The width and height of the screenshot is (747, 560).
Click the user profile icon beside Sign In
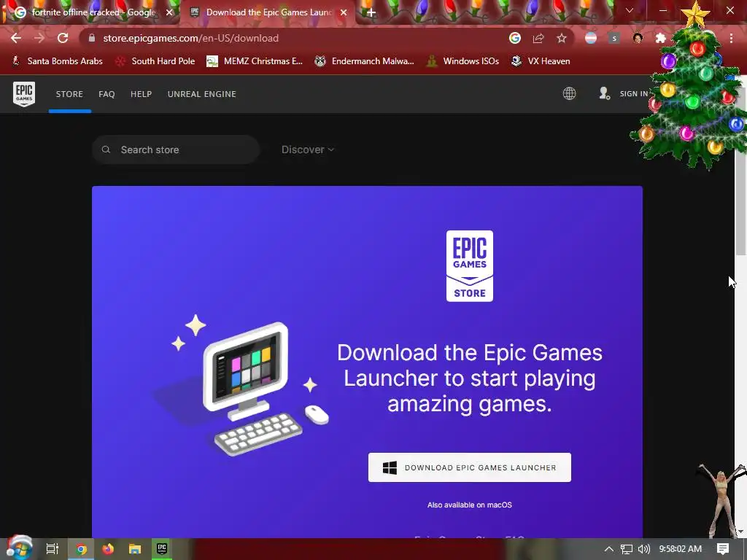click(x=605, y=93)
